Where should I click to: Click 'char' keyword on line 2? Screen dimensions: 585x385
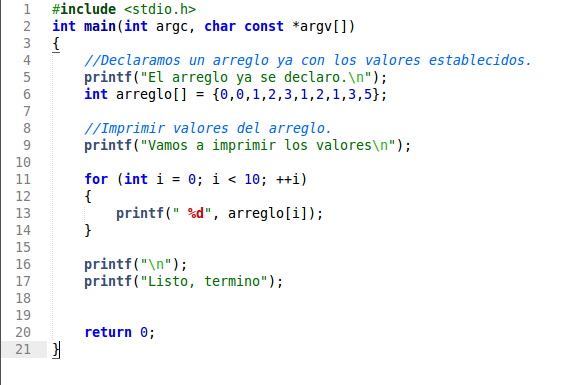click(220, 26)
